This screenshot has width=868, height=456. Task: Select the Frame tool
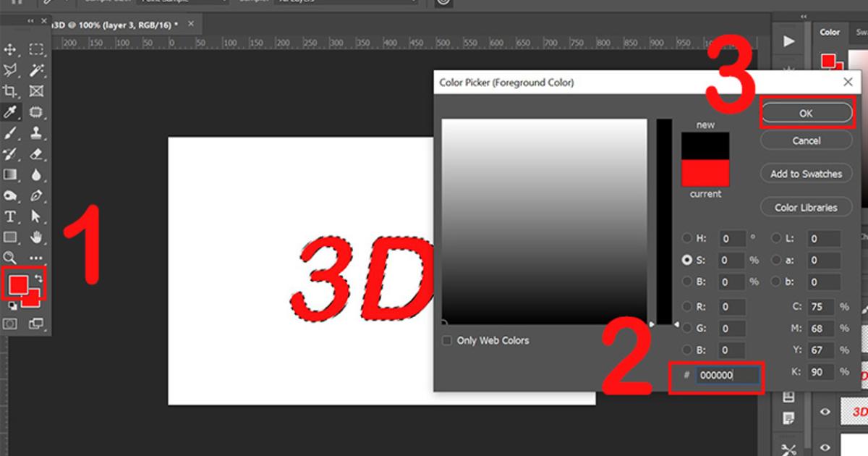coord(36,91)
